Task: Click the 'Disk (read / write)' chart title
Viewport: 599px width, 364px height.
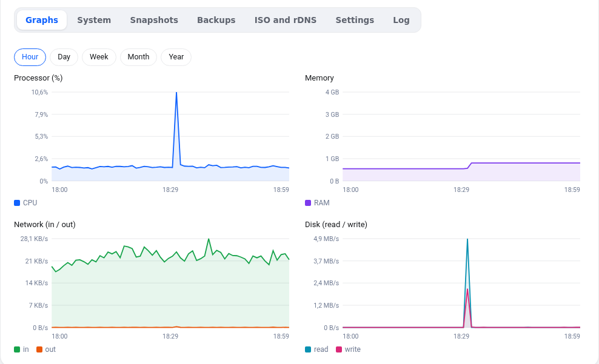Action: point(336,224)
